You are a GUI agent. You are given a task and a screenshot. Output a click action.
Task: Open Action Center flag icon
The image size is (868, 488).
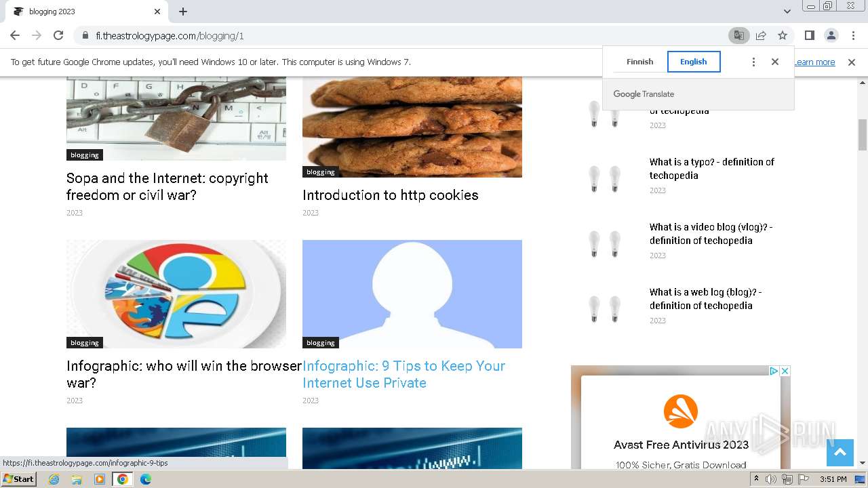click(803, 479)
